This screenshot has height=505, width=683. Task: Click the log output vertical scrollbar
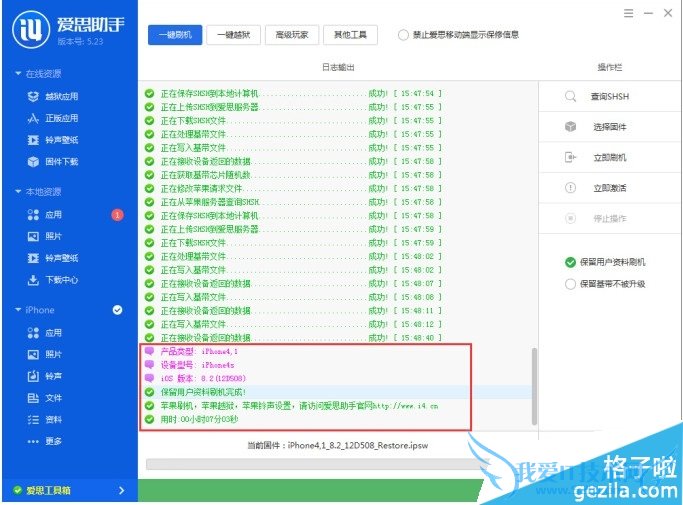coord(534,386)
